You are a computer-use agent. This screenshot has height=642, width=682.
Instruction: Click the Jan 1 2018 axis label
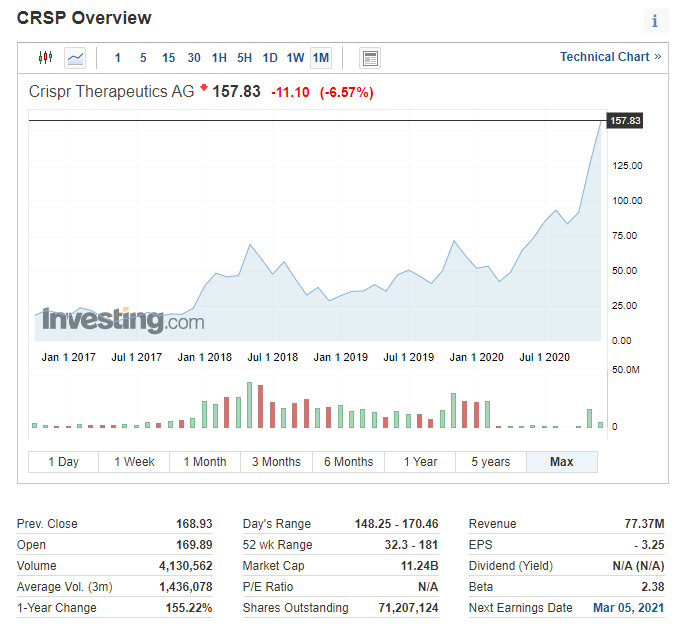[x=204, y=357]
